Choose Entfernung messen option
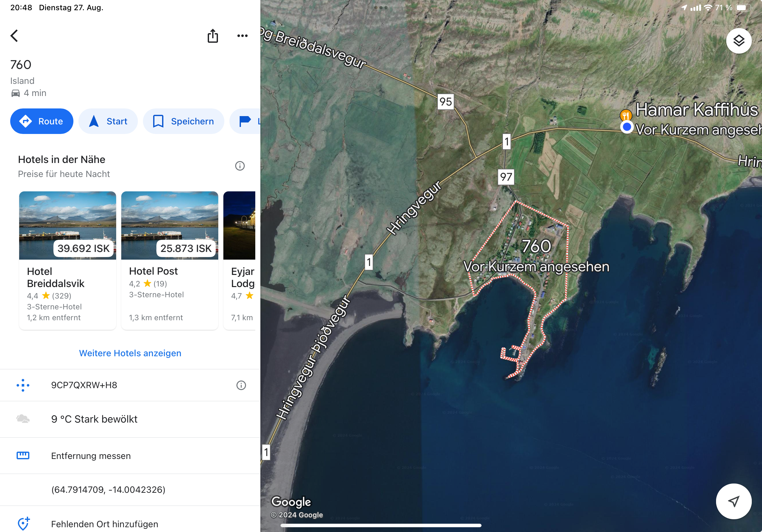This screenshot has height=532, width=762. pyautogui.click(x=130, y=456)
